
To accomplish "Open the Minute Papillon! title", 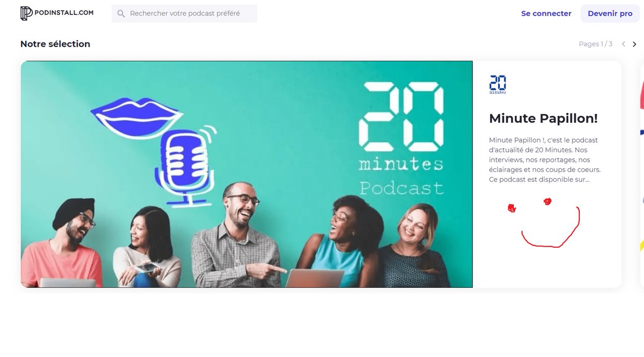I will click(543, 118).
